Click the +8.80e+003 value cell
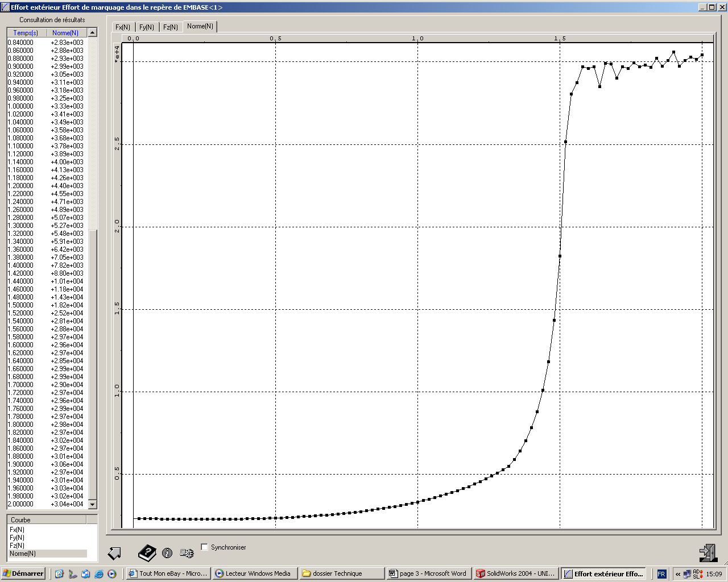This screenshot has width=728, height=582. [67, 273]
